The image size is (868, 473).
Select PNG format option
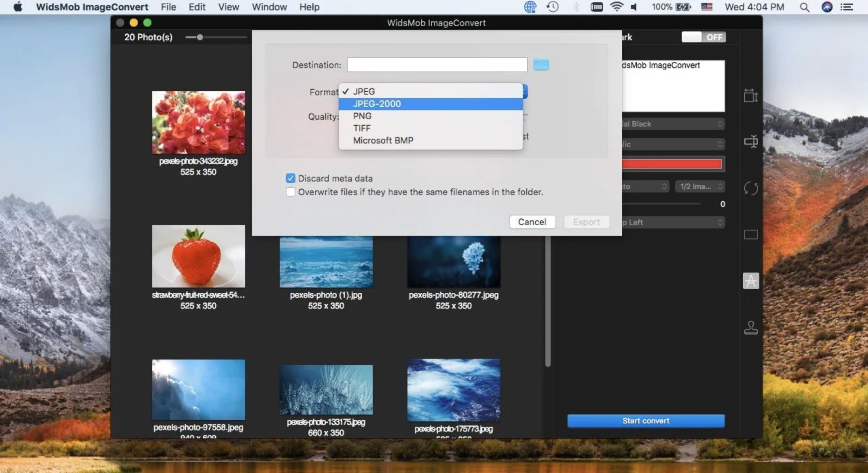click(362, 116)
